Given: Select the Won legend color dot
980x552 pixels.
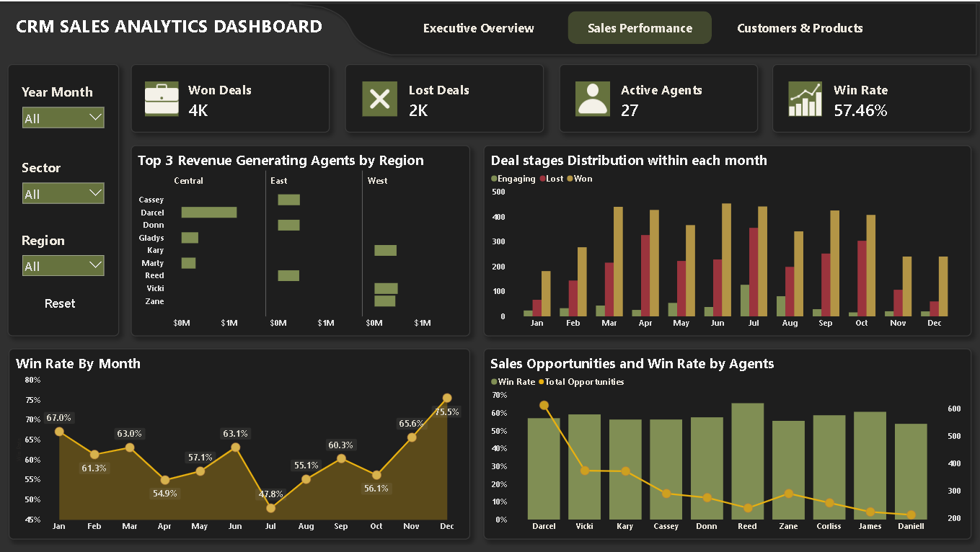Looking at the screenshot, I should [x=570, y=179].
